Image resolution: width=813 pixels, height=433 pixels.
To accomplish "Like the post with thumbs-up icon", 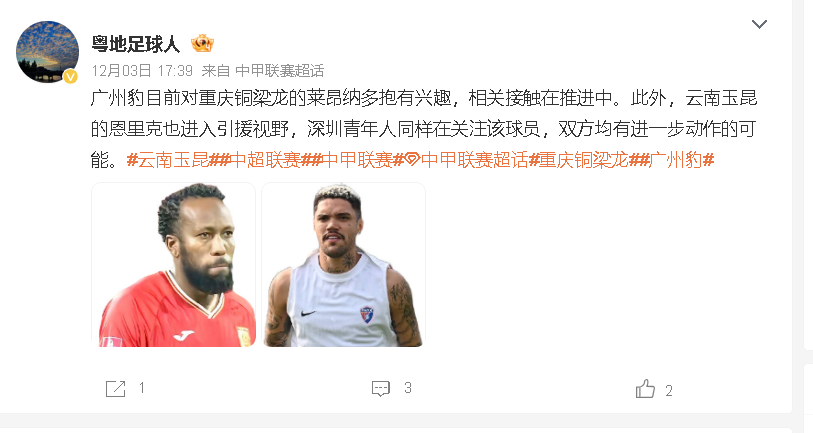I will point(645,389).
